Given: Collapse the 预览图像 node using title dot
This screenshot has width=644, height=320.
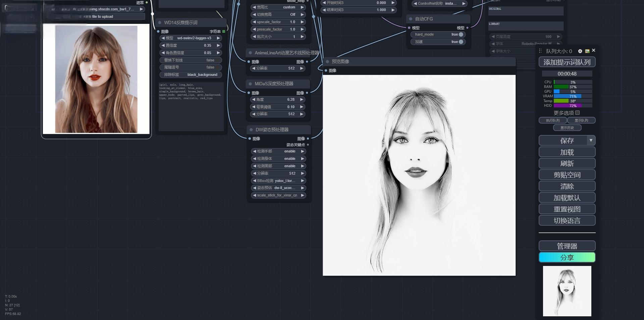Looking at the screenshot, I should pos(327,62).
